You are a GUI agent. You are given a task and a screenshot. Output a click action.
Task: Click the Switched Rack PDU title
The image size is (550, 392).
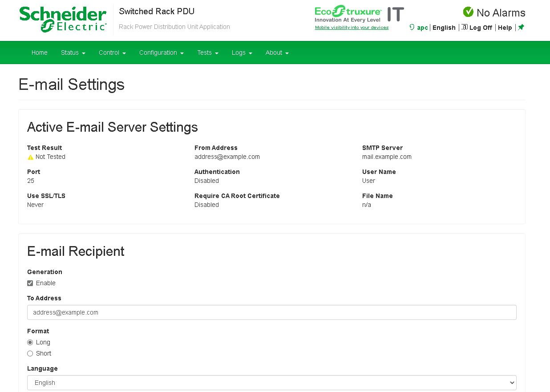[157, 11]
